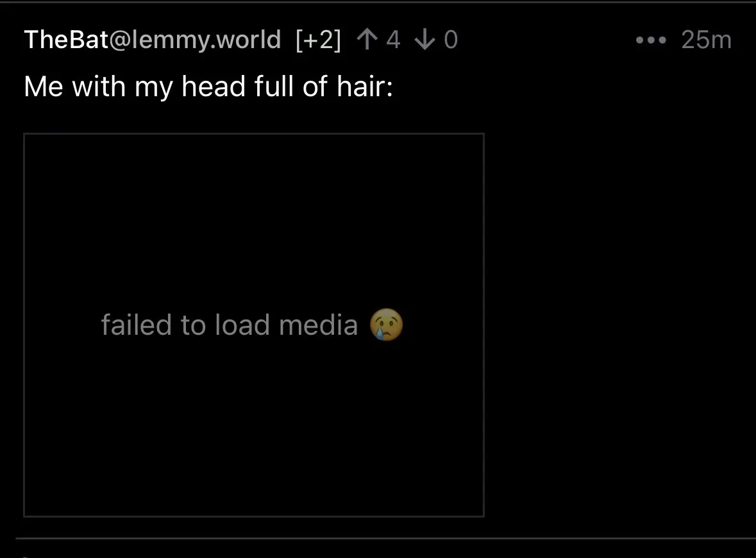Select the comment text "Me with my head full of hair:"

[x=208, y=87]
